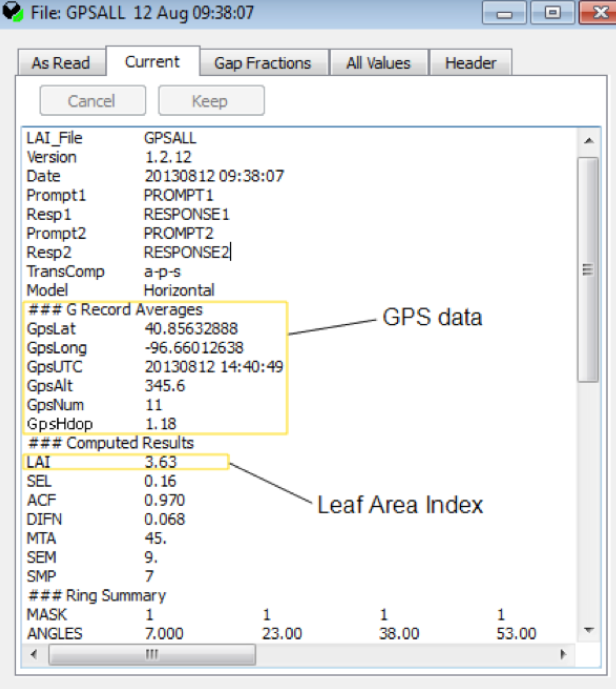This screenshot has width=616, height=689.
Task: Click the Date value 20130812 09:38:07
Action: pyautogui.click(x=214, y=176)
